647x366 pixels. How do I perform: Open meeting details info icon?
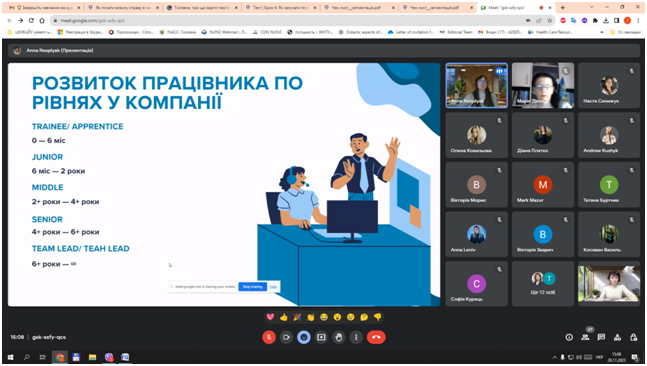click(569, 337)
